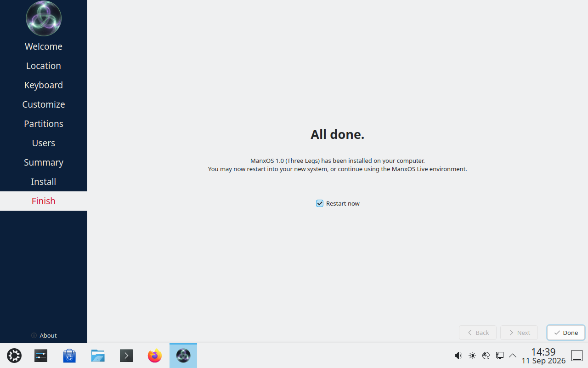This screenshot has width=588, height=368.
Task: Open the Firefox browser
Action: (155, 356)
